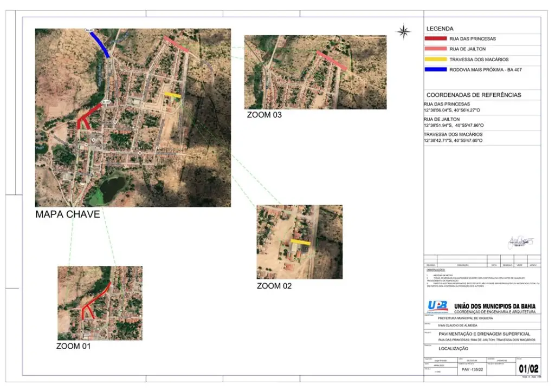Click the MAPA CHAVE label
Screen dimensions: 555x392
coord(68,214)
